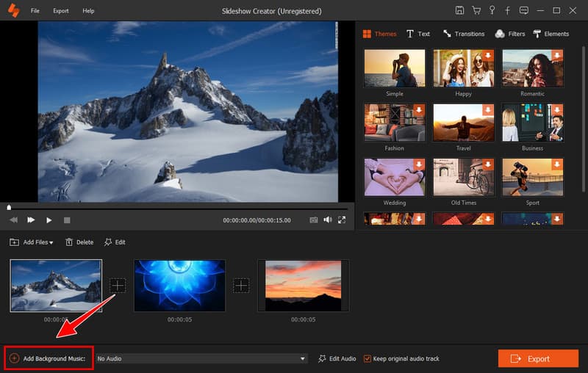Enter fullscreen preview mode
588x373 pixels.
click(x=342, y=220)
